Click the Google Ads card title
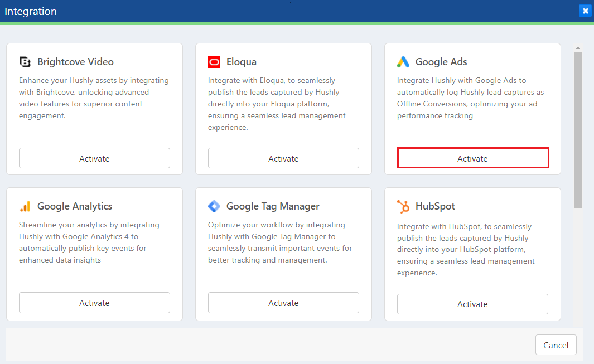This screenshot has height=364, width=594. coord(441,62)
